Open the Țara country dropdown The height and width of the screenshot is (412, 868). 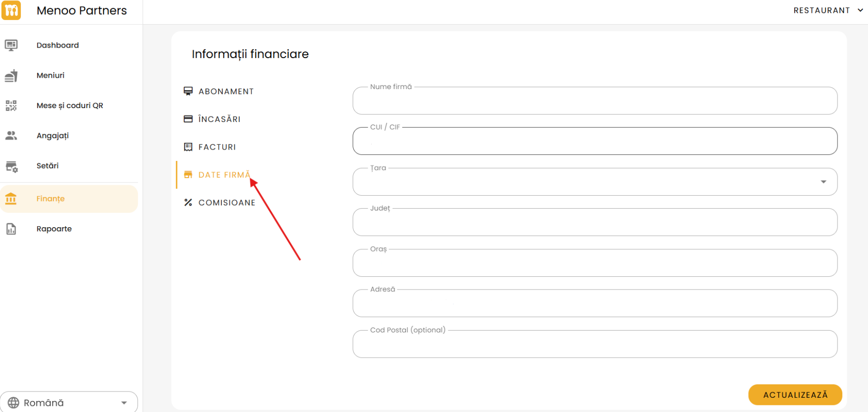(594, 182)
